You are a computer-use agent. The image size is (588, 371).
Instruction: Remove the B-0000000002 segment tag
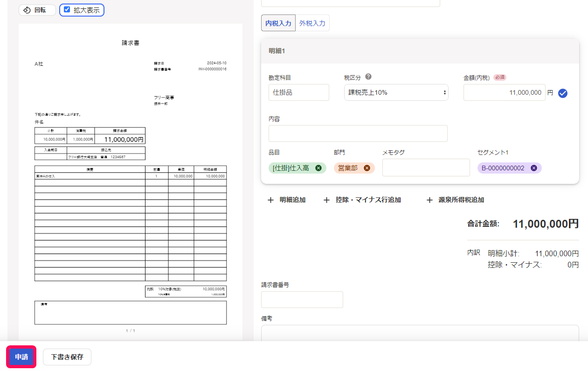click(x=534, y=168)
